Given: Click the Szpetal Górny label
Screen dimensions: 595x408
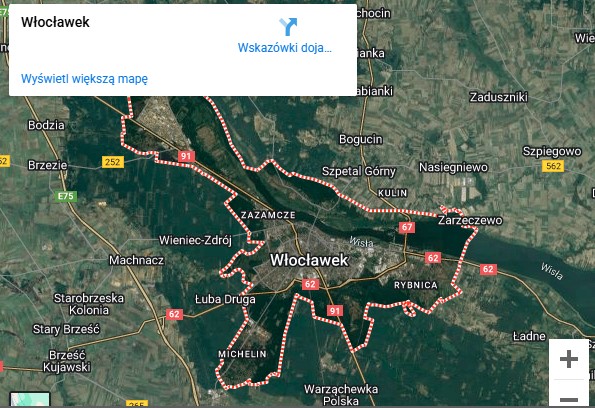Looking at the screenshot, I should pyautogui.click(x=359, y=172).
